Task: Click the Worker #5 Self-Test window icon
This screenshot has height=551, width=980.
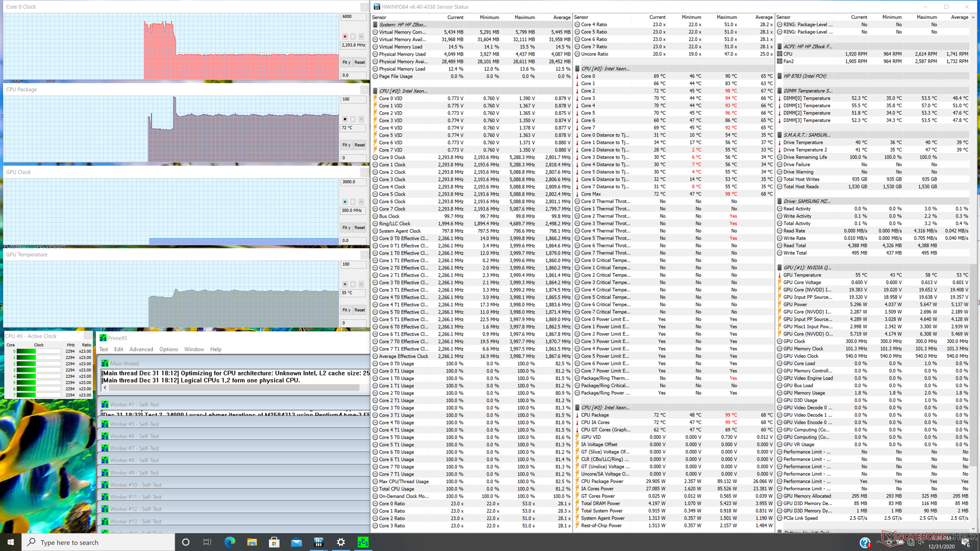Action: [x=105, y=424]
